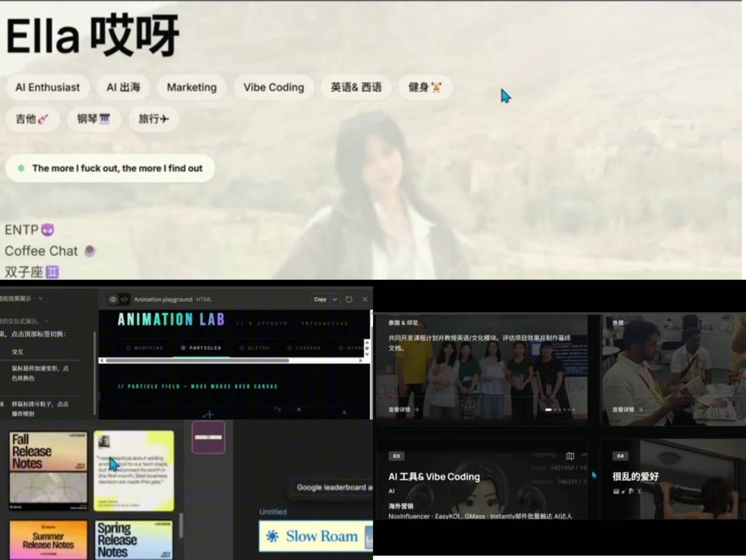Click the horizontal scrollbar left arrow
The height and width of the screenshot is (560, 746).
click(102, 360)
